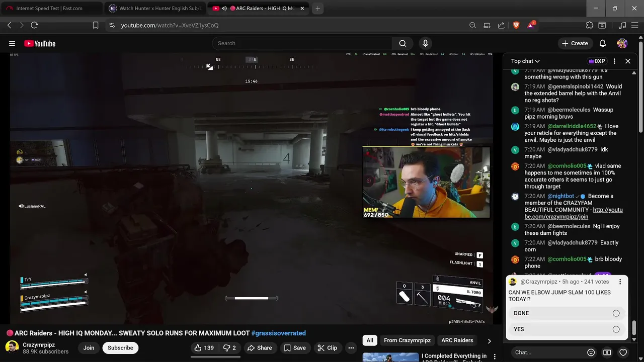This screenshot has height=362, width=644.
Task: Open the crazymrpipz/join link in chat
Action: pos(574,213)
